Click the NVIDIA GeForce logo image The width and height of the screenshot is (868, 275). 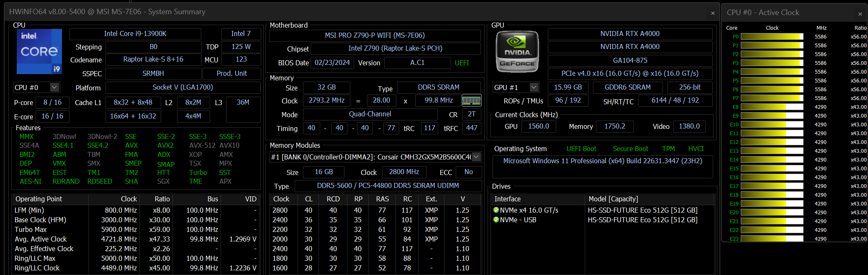pyautogui.click(x=517, y=52)
